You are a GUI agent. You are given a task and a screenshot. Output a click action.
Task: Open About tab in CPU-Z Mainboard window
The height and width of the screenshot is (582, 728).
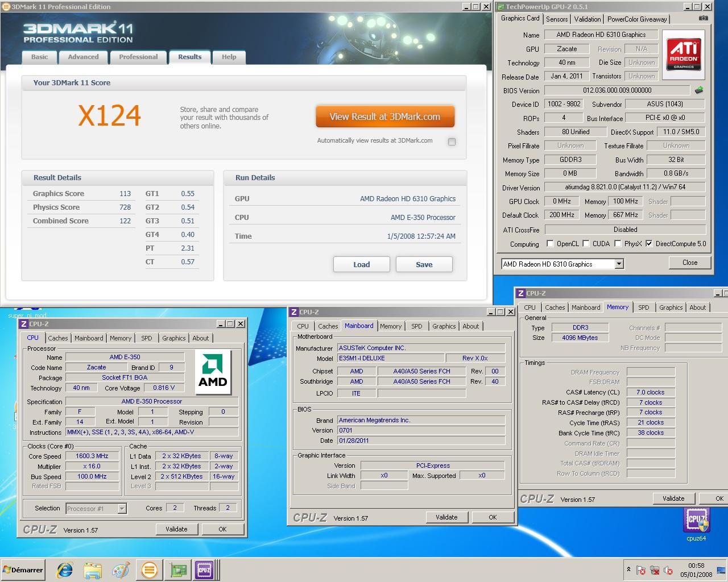pyautogui.click(x=470, y=326)
